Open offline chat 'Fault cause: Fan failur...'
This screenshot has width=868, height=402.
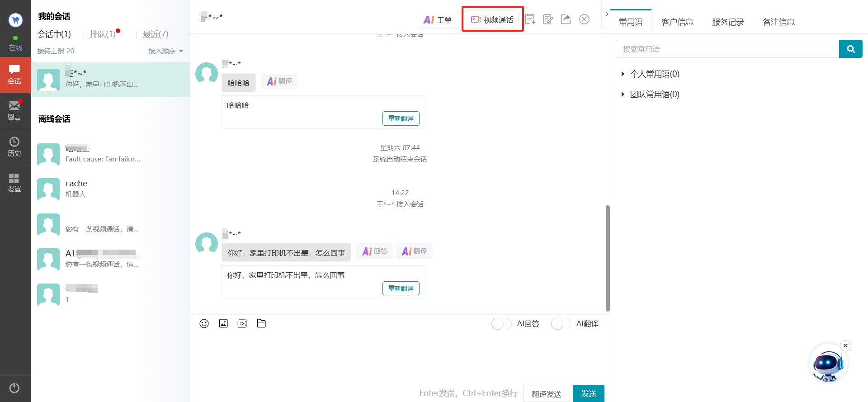pyautogui.click(x=111, y=154)
